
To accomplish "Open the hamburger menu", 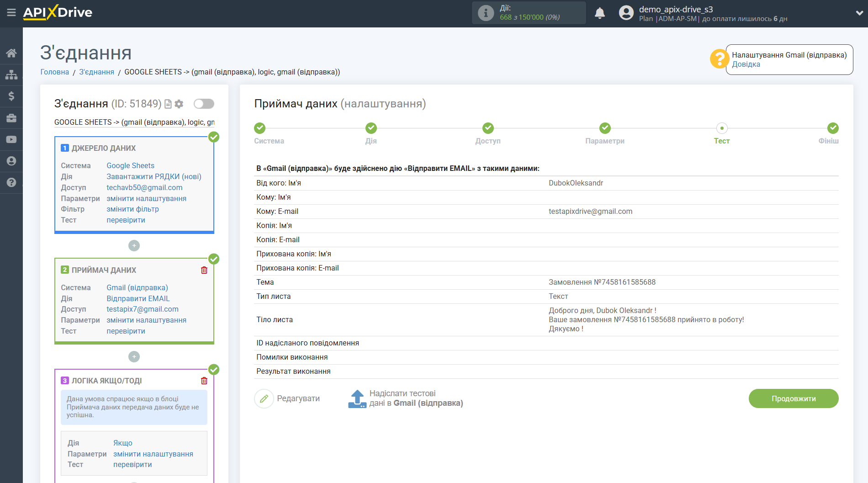I will click(11, 12).
